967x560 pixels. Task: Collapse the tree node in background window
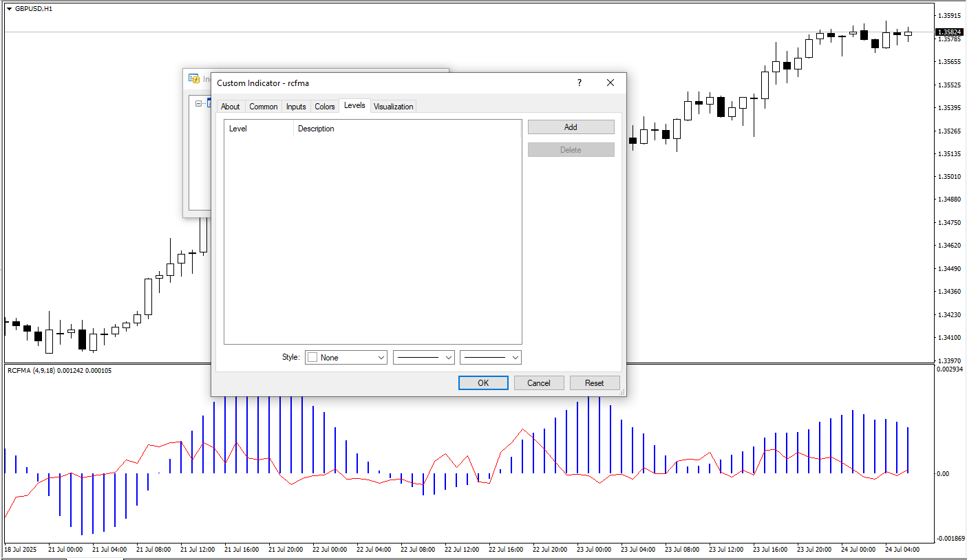coord(199,103)
